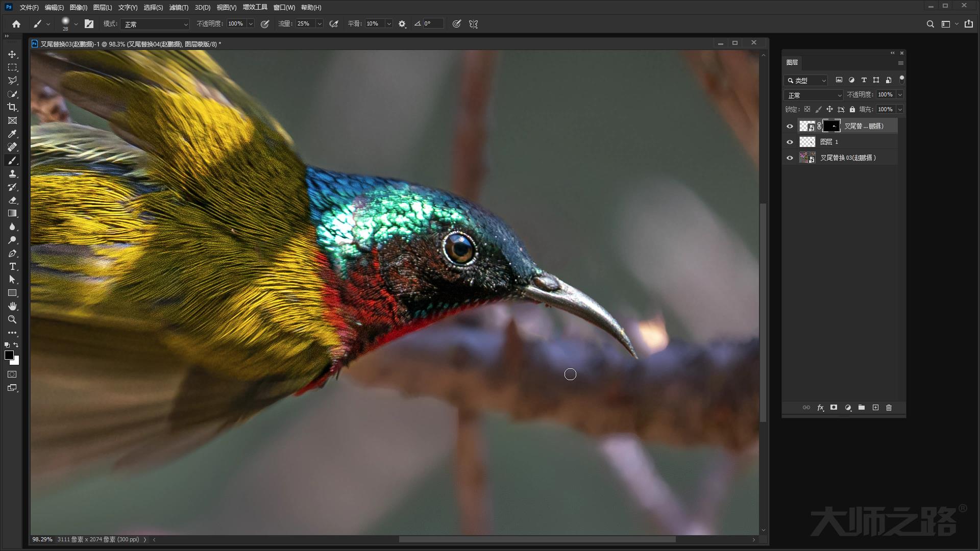Hide the 叉尾替换03 bottom layer
This screenshot has width=980, height=551.
[x=790, y=158]
